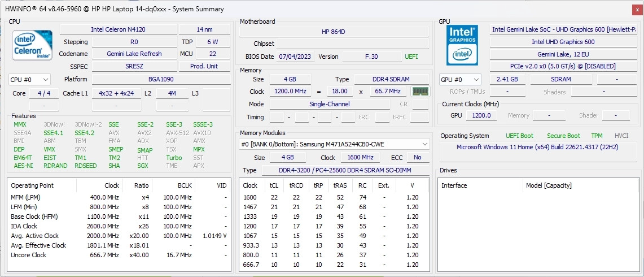644x277 pixels.
Task: Click the 66.7 MHz reference clock field
Action: pos(388,92)
